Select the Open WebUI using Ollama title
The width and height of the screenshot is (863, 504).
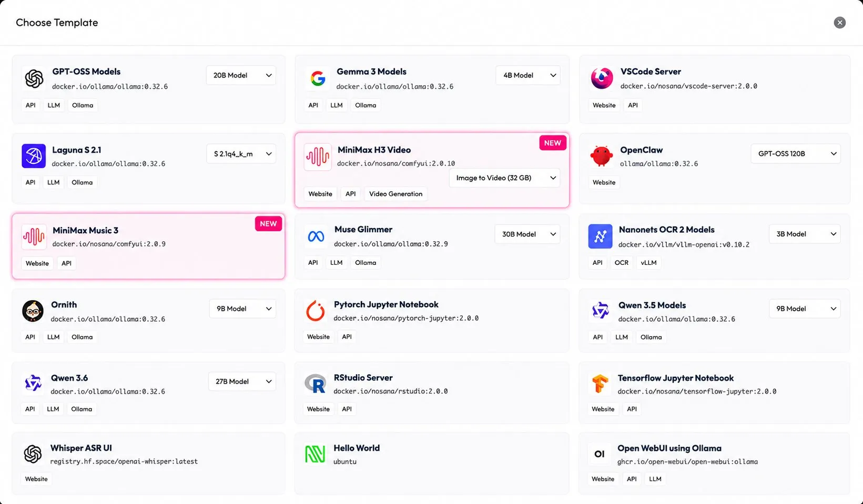(x=669, y=448)
